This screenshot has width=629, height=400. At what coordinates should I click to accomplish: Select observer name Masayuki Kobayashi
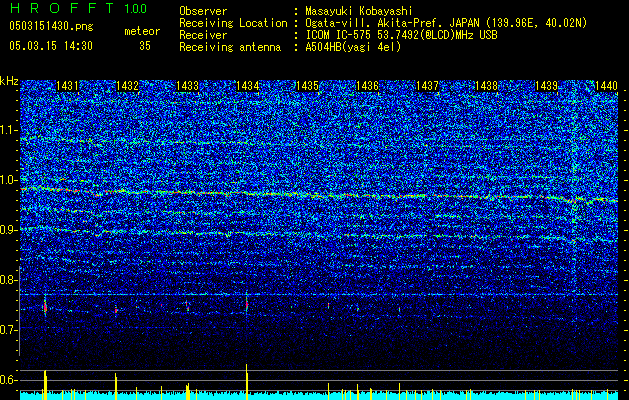[x=359, y=11]
